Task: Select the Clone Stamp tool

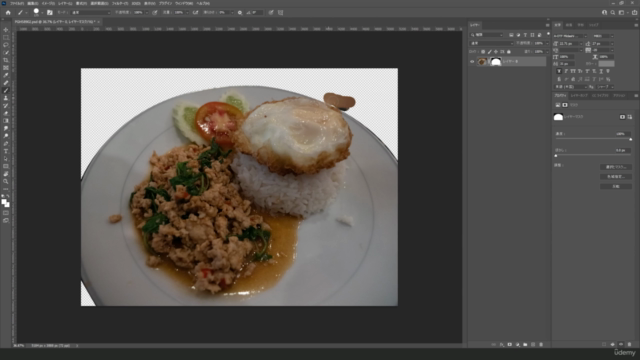Action: [6, 98]
